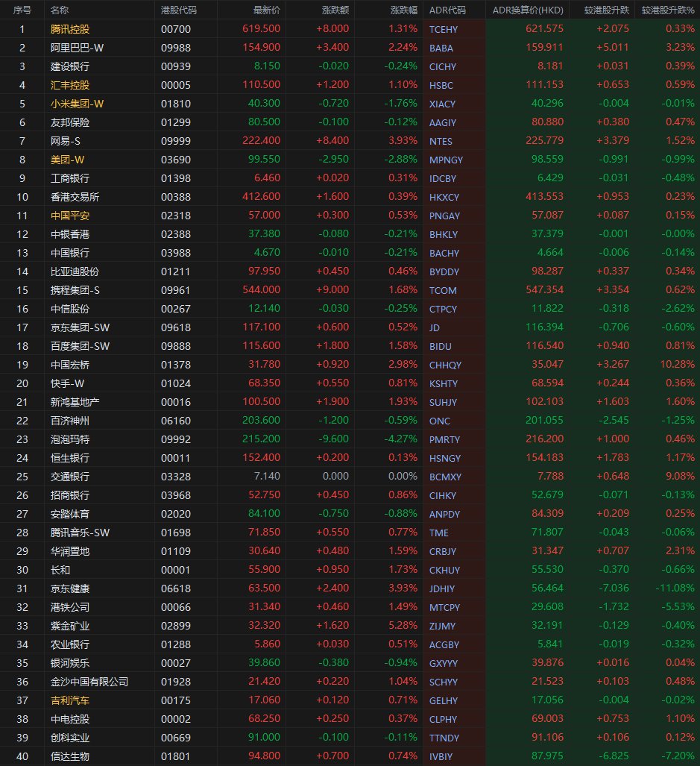This screenshot has width=700, height=766.
Task: Click the 名称 column header
Action: 60,10
